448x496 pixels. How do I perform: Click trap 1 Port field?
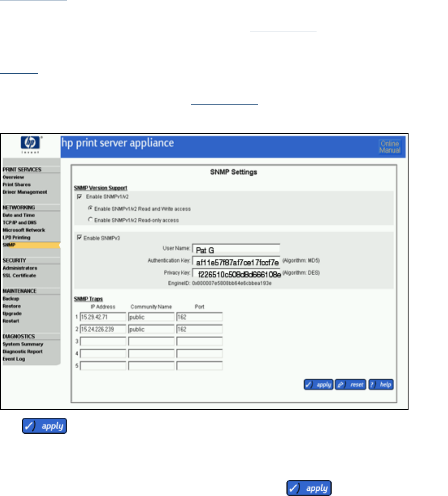click(x=199, y=317)
